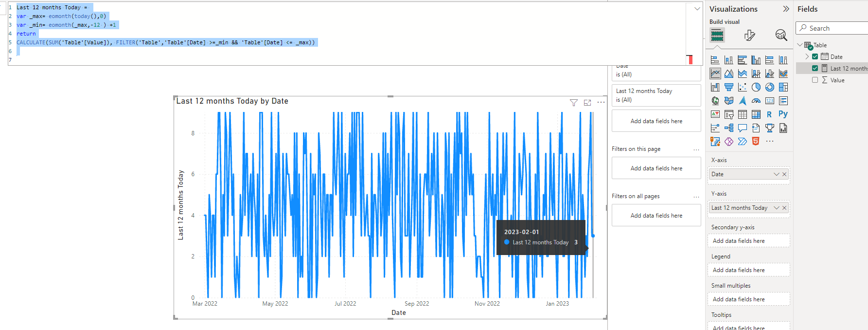Screen dimensions: 868x330
Task: Click Add data fields under Filters on this page
Action: [x=656, y=168]
